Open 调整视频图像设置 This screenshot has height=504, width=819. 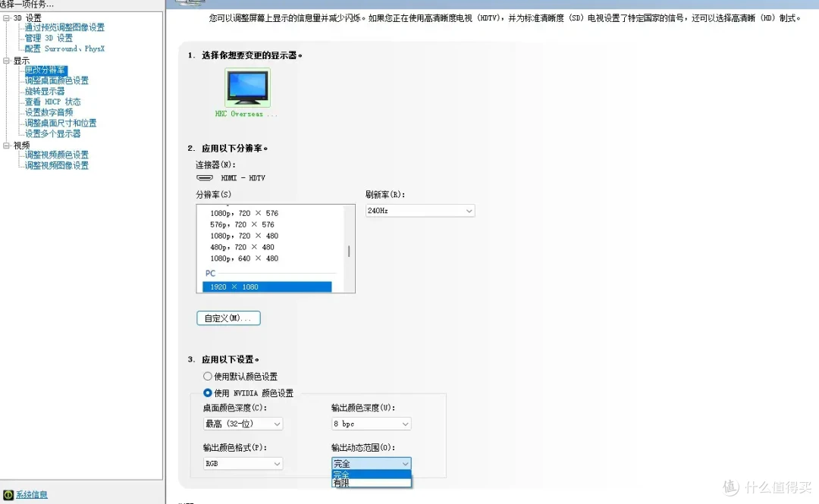pos(57,165)
